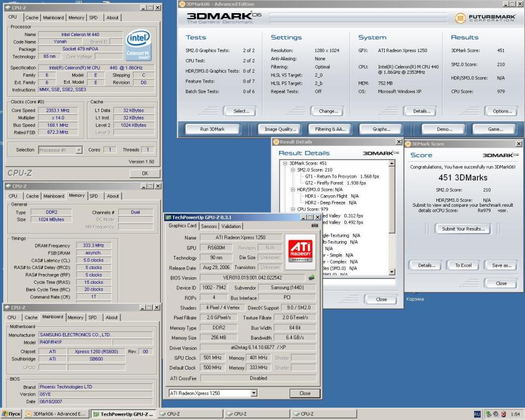The image size is (525, 420).
Task: Click To Excel in 3DMark Score window
Action: tap(463, 265)
